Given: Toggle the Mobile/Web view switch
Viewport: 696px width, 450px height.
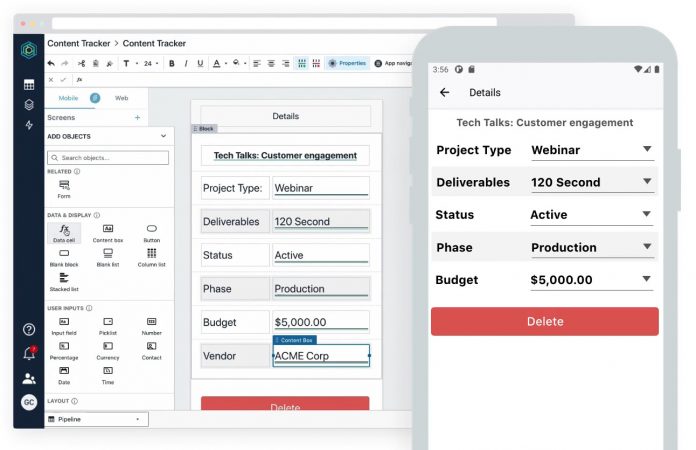Looking at the screenshot, I should pyautogui.click(x=95, y=98).
